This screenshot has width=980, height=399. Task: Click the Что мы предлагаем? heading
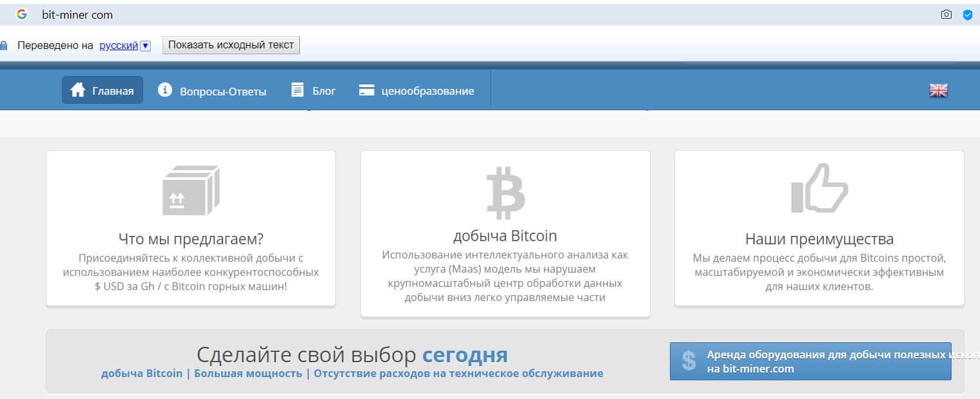pyautogui.click(x=191, y=239)
